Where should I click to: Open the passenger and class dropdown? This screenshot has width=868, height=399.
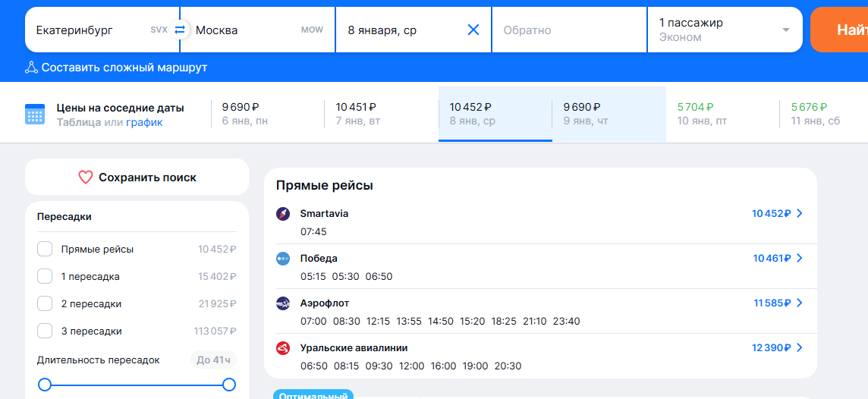coord(725,30)
